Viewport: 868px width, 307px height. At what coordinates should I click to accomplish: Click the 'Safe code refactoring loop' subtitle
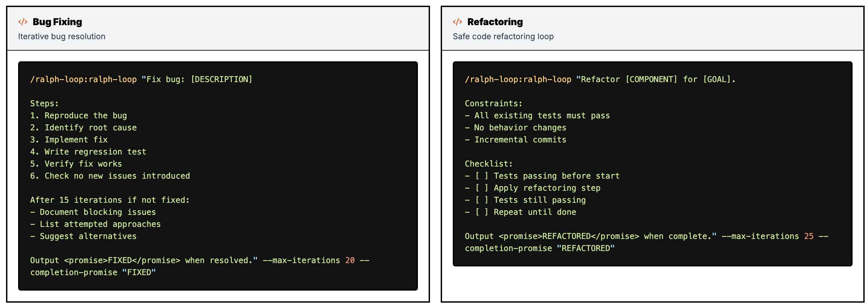tap(503, 36)
